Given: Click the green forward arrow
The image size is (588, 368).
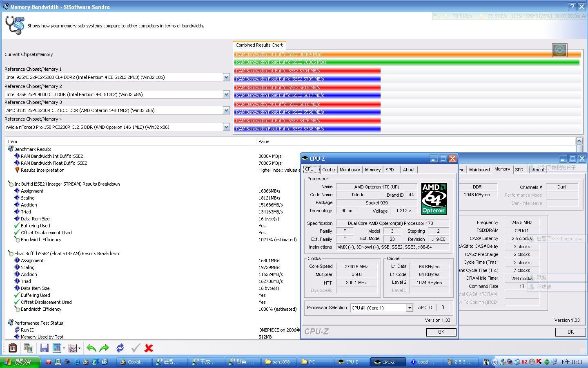Looking at the screenshot, I should point(104,348).
